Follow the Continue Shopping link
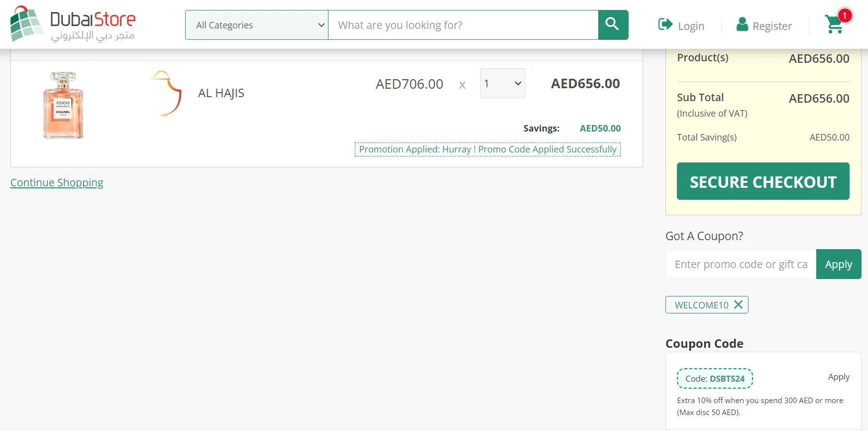 (57, 183)
